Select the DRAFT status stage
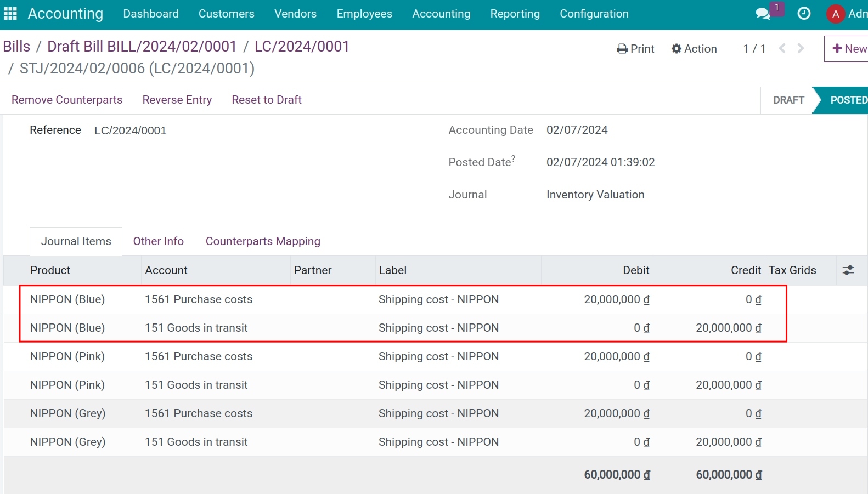Screen dimensions: 868x494 (x=788, y=100)
